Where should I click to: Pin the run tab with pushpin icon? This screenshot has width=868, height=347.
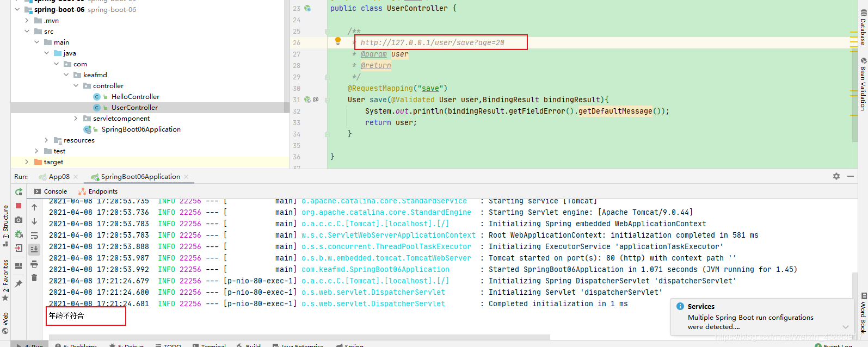[19, 283]
